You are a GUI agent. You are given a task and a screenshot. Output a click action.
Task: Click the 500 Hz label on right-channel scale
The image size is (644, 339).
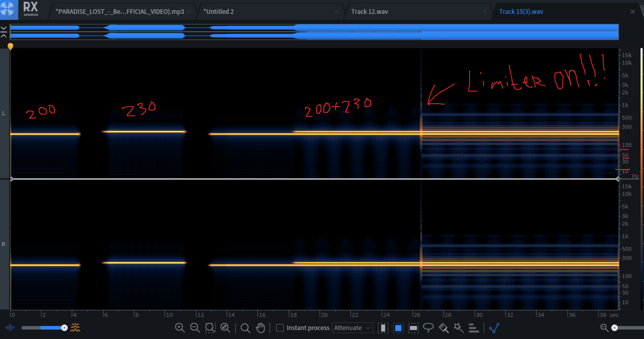click(627, 249)
